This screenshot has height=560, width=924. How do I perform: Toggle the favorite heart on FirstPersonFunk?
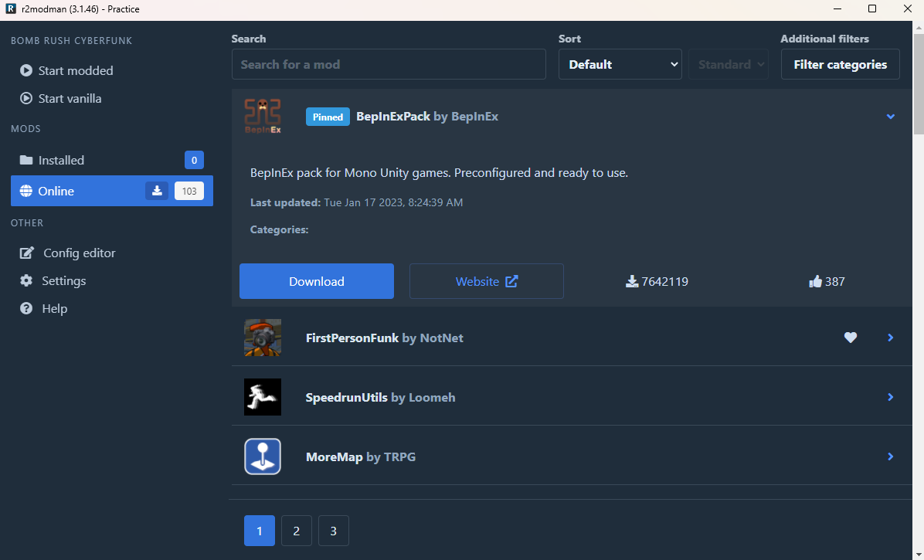point(851,338)
